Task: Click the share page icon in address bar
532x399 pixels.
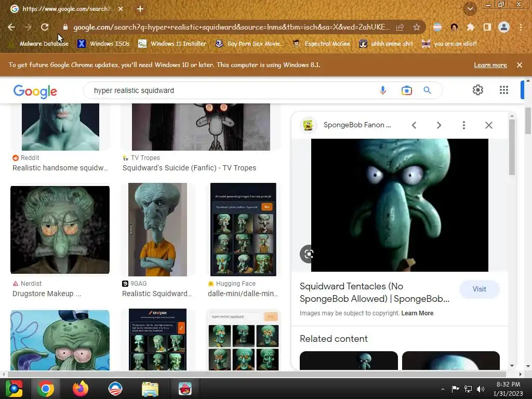Action: coord(400,27)
